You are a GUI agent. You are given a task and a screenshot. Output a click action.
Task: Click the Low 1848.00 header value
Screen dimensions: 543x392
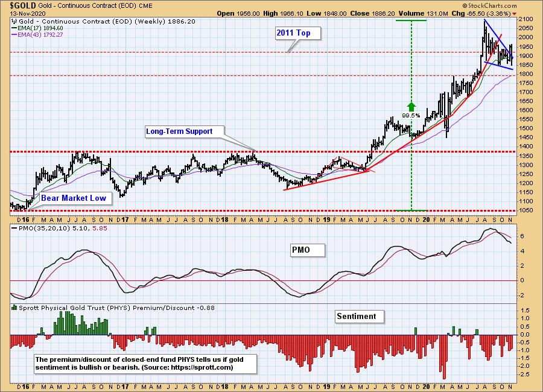(x=326, y=13)
